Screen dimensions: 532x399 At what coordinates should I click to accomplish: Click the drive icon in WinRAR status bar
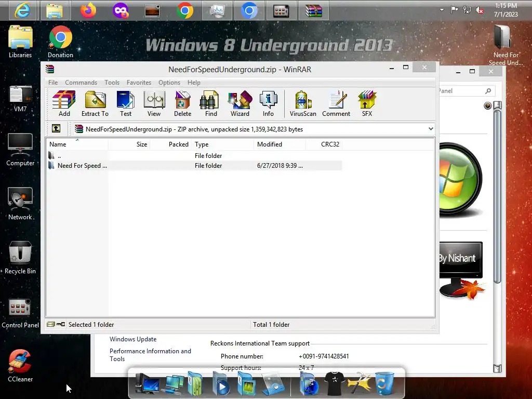(50, 324)
